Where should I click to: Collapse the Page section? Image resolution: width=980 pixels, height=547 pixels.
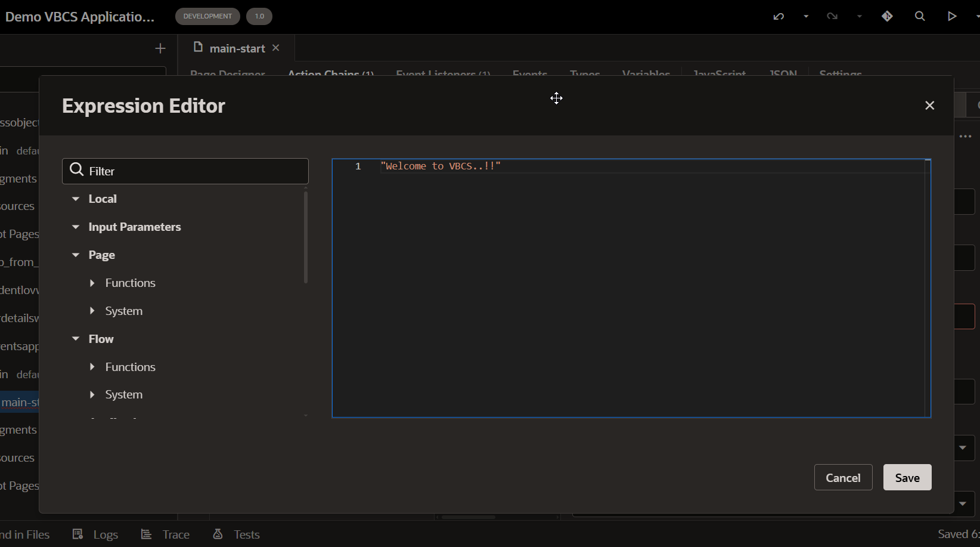click(x=76, y=255)
